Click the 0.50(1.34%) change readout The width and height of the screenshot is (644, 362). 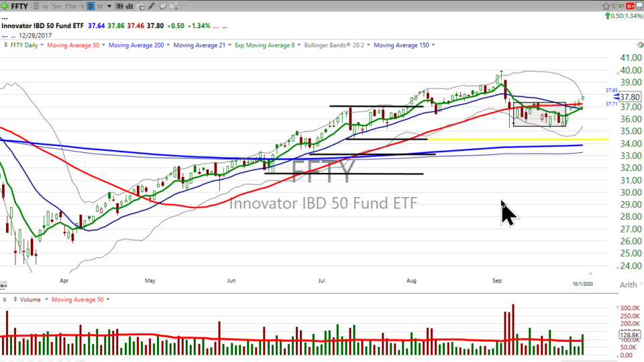(x=627, y=15)
